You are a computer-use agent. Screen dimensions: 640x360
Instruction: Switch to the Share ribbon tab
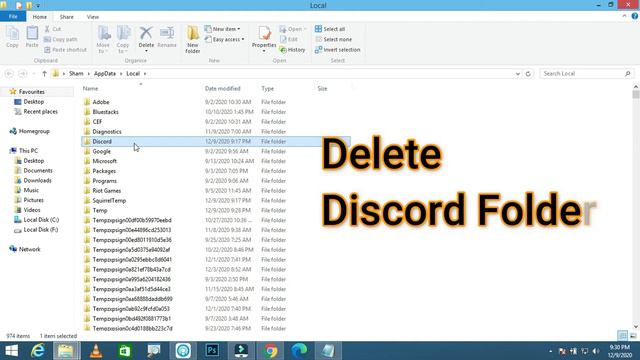click(67, 17)
